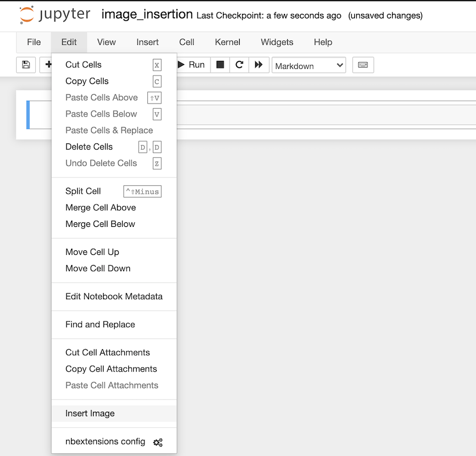Open Edit Notebook Metadata
The height and width of the screenshot is (456, 476).
(x=114, y=296)
